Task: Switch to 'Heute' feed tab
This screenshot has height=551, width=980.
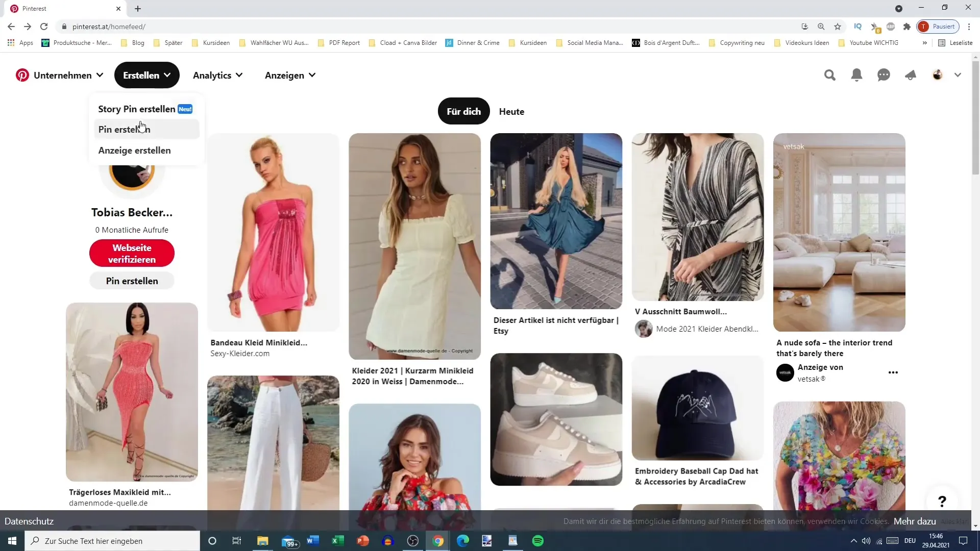Action: coord(511,112)
